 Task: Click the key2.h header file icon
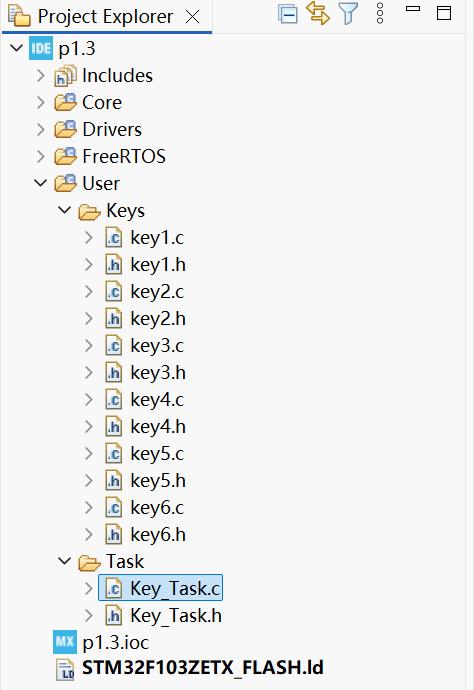tap(114, 319)
